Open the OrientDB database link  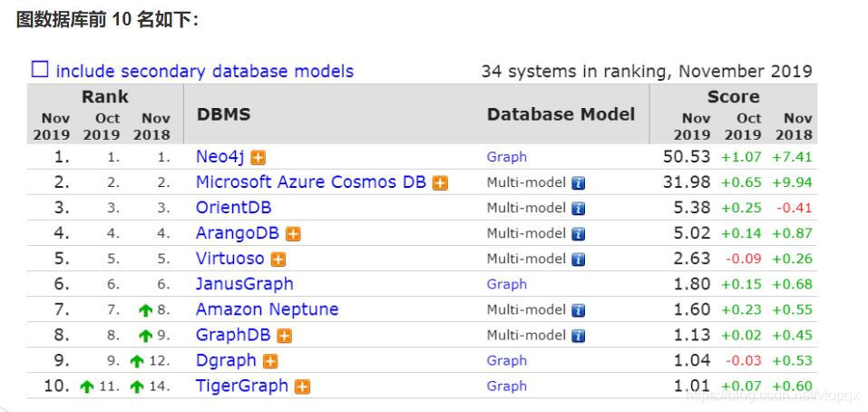click(234, 208)
